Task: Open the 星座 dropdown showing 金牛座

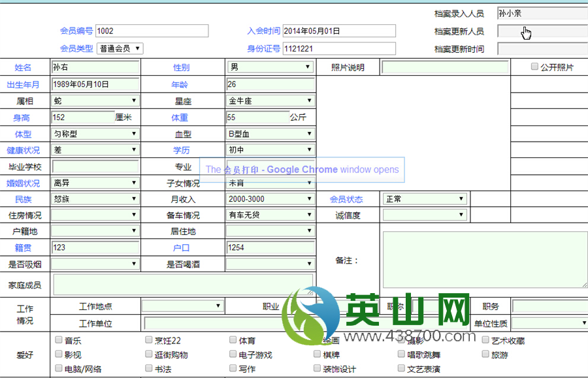Action: coord(270,101)
